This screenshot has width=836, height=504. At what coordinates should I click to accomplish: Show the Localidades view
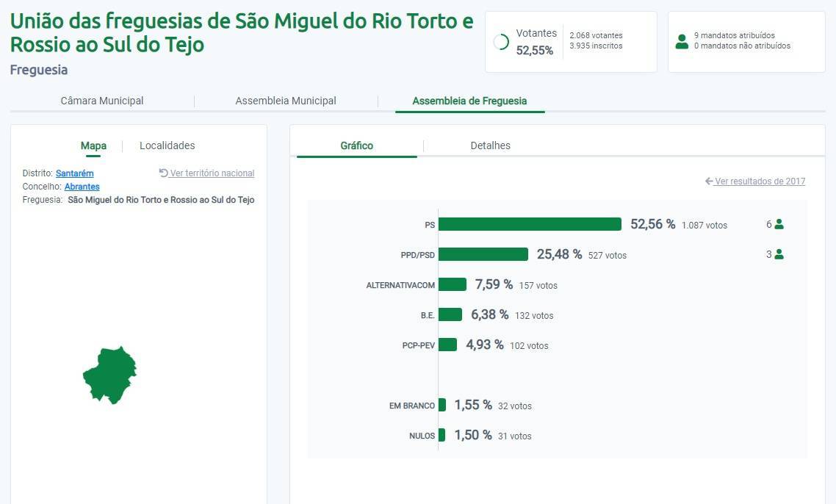click(x=167, y=145)
